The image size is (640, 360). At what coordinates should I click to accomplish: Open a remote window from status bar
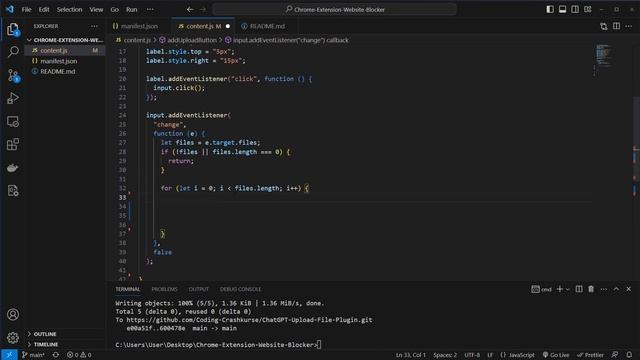click(x=9, y=355)
